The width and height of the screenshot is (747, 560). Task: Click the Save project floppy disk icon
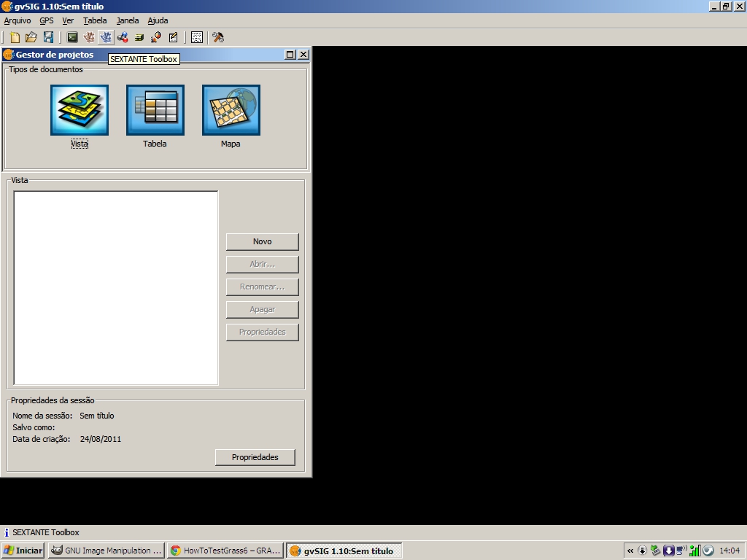coord(48,37)
